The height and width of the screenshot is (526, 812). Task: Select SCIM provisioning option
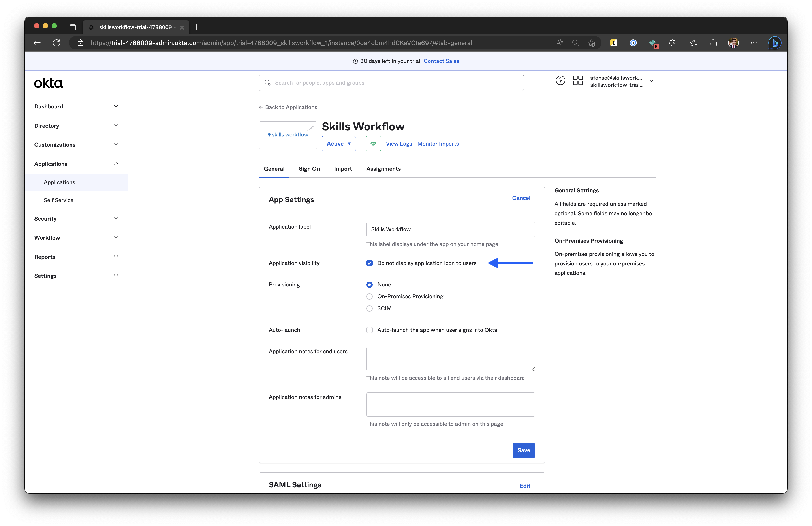370,308
